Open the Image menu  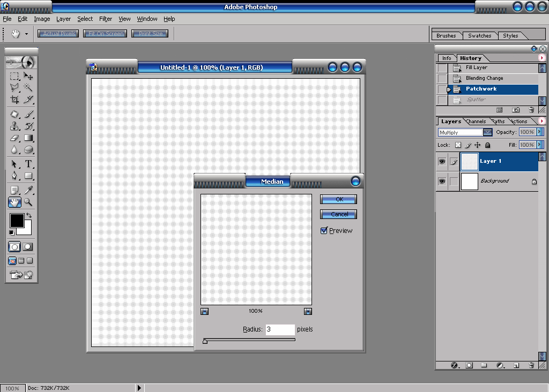pyautogui.click(x=42, y=19)
